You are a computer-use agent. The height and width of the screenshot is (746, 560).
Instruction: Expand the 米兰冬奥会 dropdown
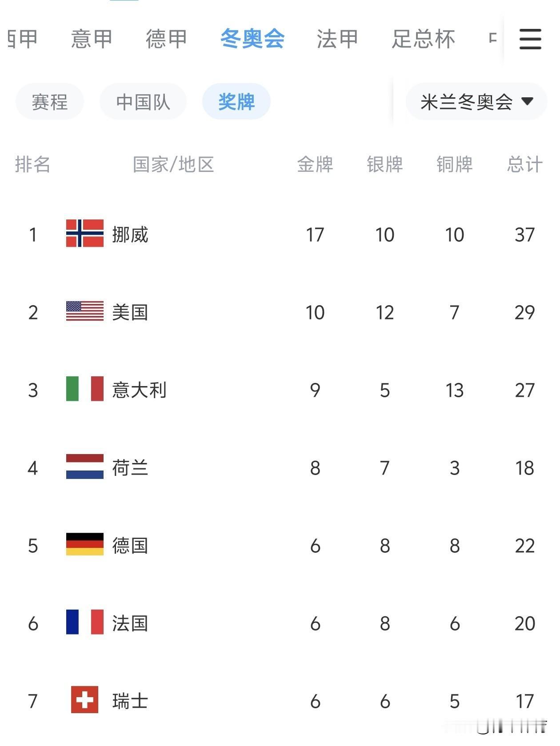(x=467, y=102)
